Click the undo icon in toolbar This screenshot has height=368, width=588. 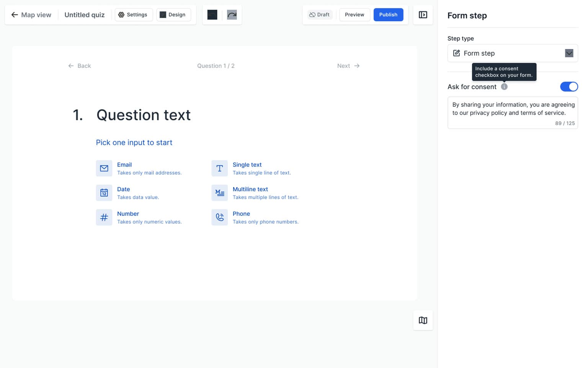[212, 15]
